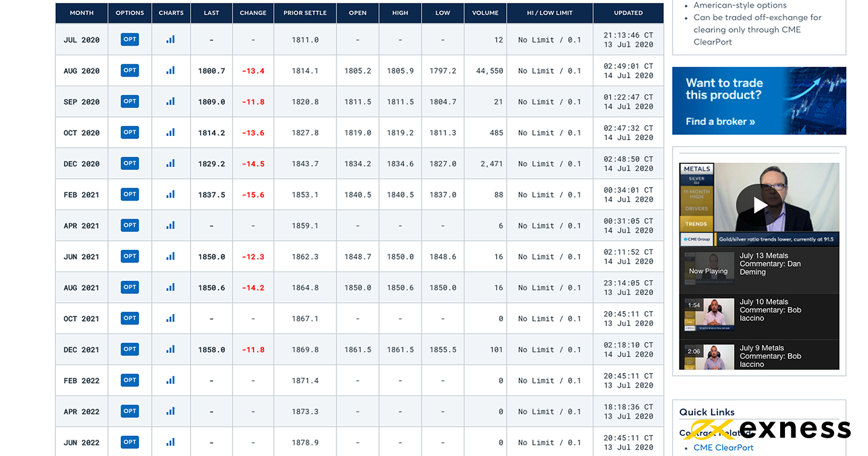Select AUG 2020 last price 1800.7

coord(212,71)
